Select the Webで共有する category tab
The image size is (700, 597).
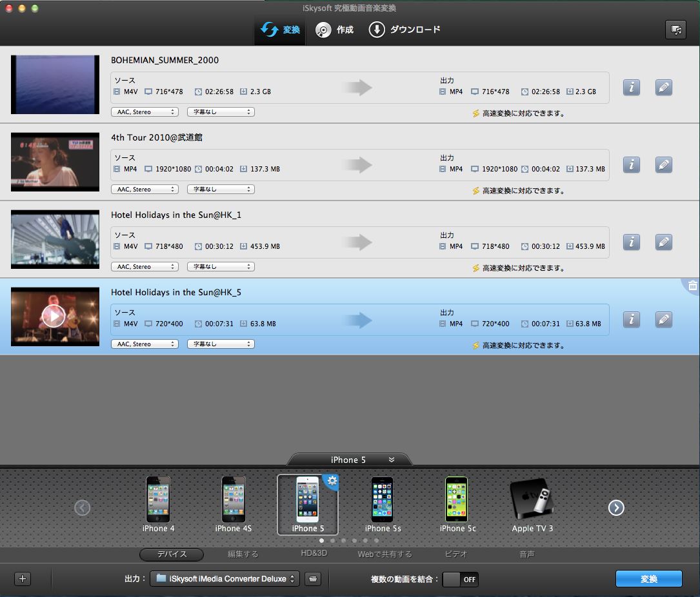385,554
